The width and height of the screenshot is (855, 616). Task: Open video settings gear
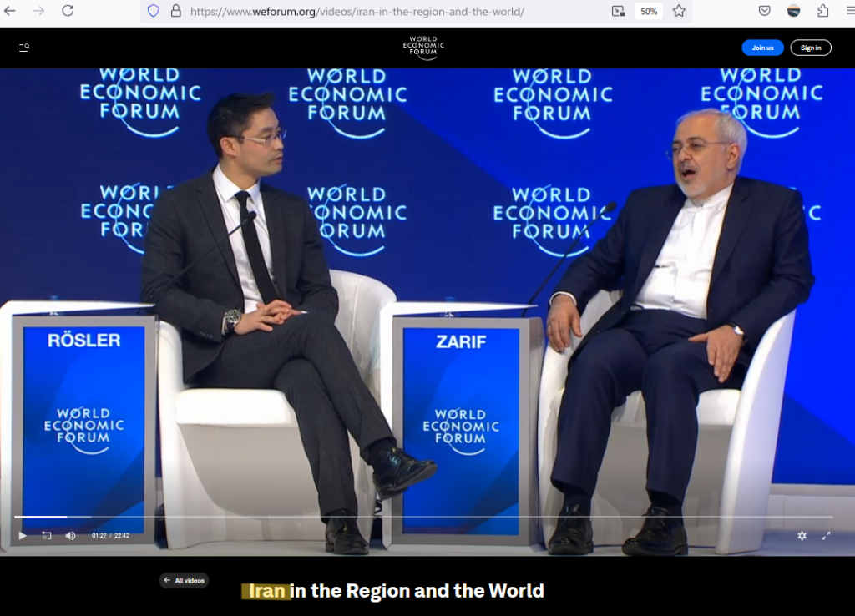tap(802, 535)
